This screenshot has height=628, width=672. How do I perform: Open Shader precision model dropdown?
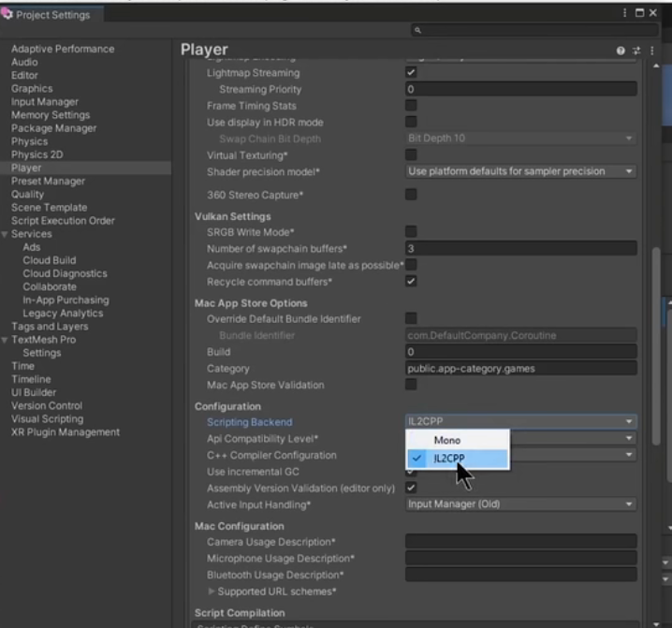click(x=520, y=171)
